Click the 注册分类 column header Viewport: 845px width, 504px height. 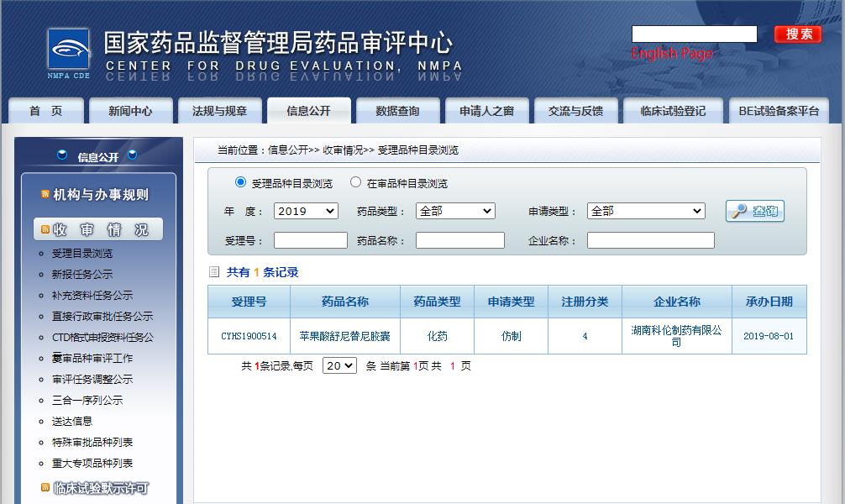point(585,302)
